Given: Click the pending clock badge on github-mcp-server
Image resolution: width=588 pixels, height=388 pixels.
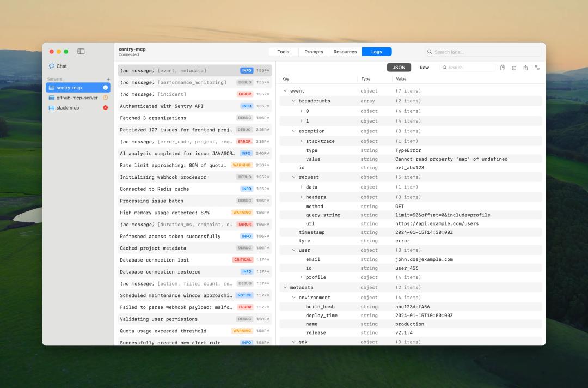Looking at the screenshot, I should point(106,98).
